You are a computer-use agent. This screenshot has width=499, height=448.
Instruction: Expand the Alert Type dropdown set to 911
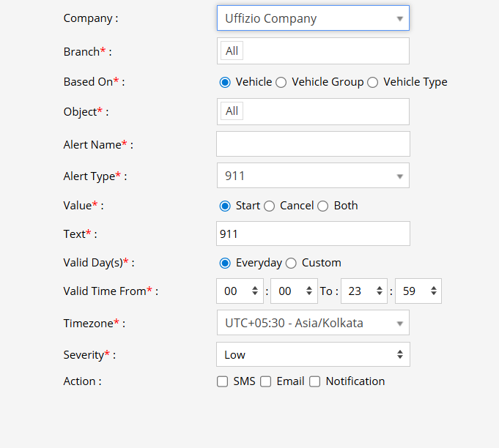pyautogui.click(x=313, y=176)
